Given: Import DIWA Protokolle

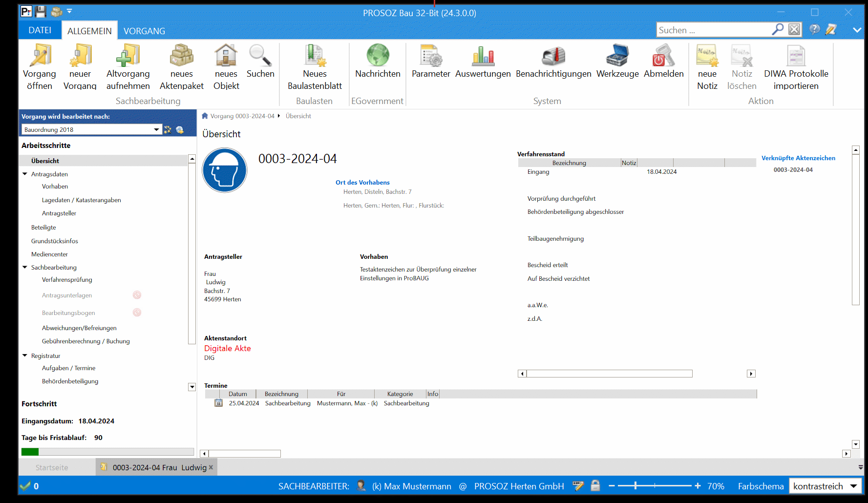Looking at the screenshot, I should (796, 67).
